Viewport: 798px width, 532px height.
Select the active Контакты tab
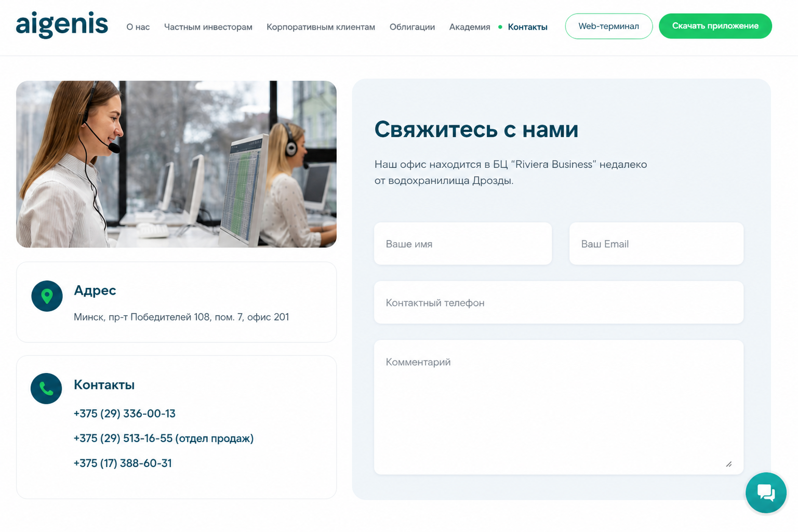[527, 27]
